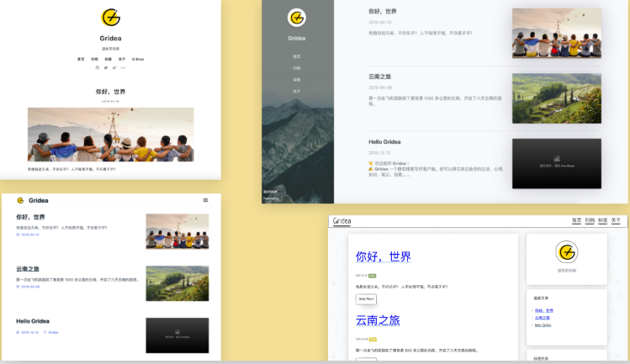Open 云南之旅 title in bottom-left preview

(x=28, y=269)
